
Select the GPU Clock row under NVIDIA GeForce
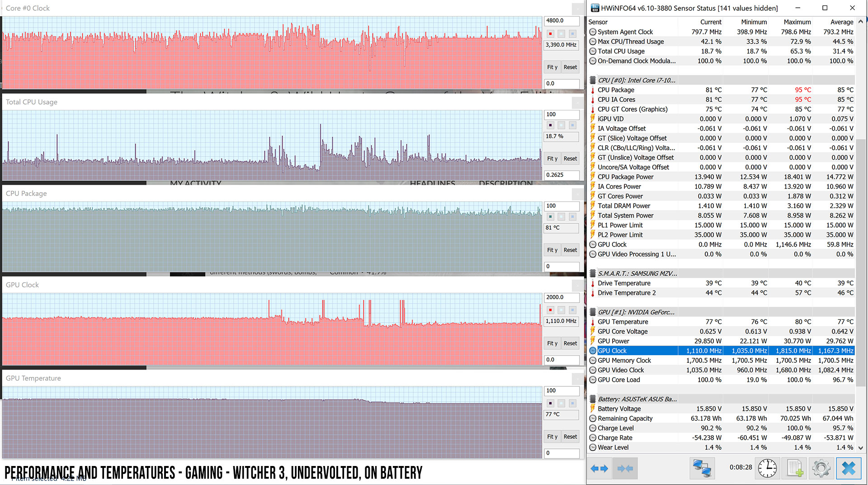tap(722, 351)
